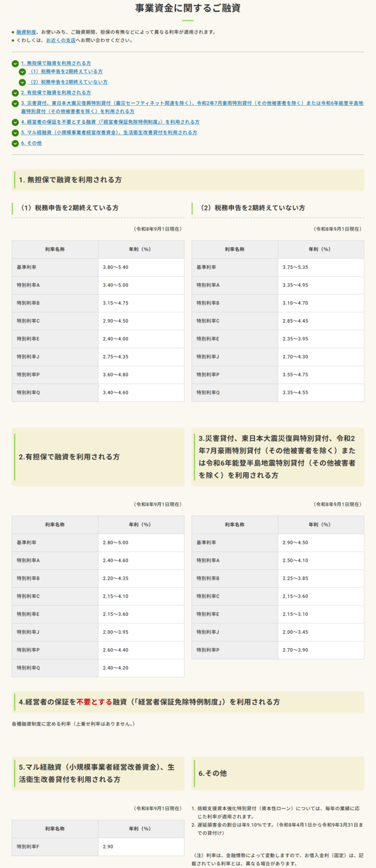Click subheading （2）税務申告を2期終えていない方
The width and height of the screenshot is (376, 868).
[251, 208]
